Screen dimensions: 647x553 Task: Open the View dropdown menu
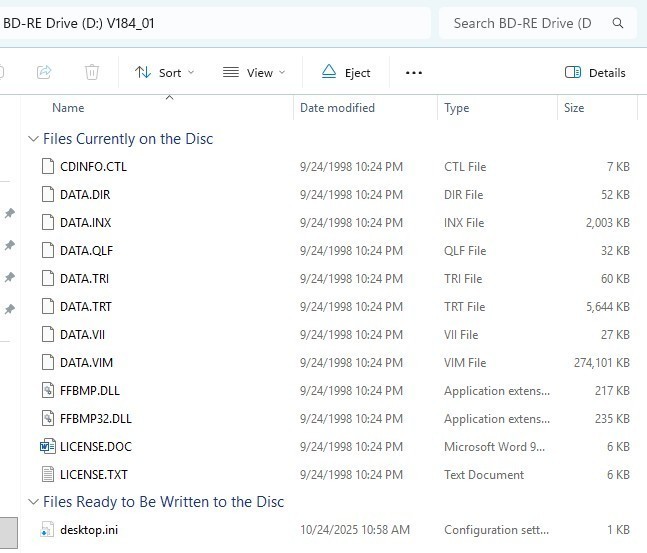254,72
